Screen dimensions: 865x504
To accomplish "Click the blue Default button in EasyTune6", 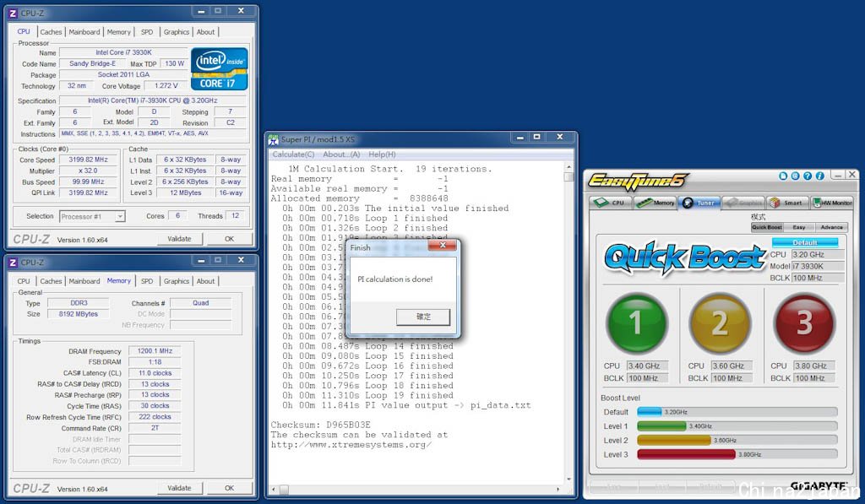I will 805,242.
